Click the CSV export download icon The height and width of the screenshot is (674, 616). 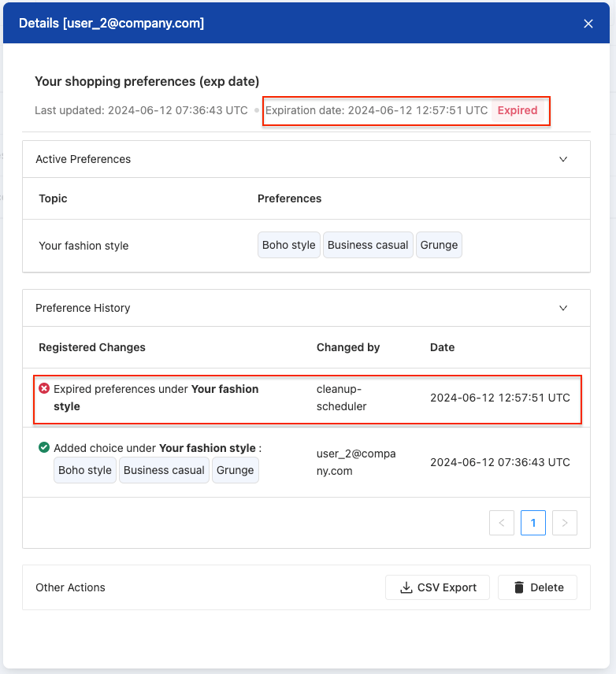pos(406,587)
